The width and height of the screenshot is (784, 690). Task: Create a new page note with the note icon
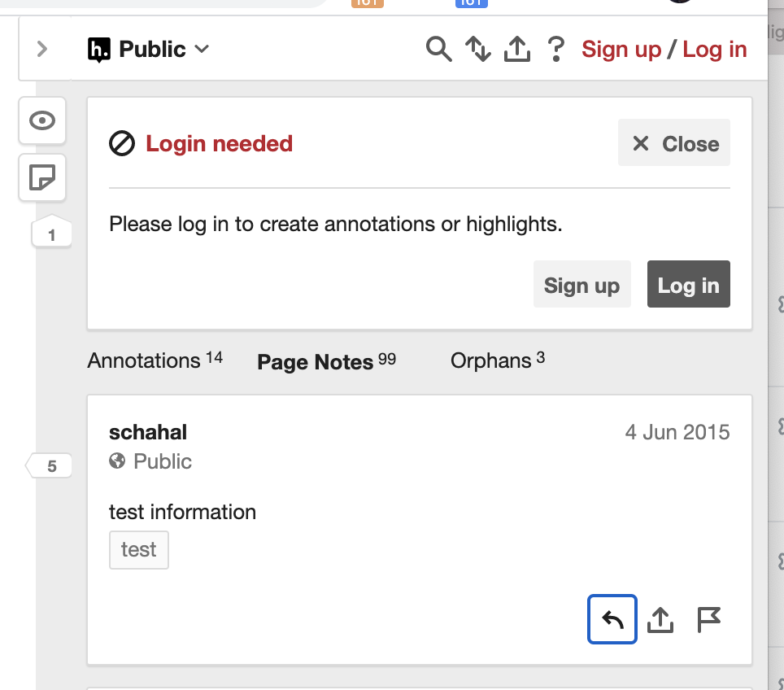click(x=41, y=177)
